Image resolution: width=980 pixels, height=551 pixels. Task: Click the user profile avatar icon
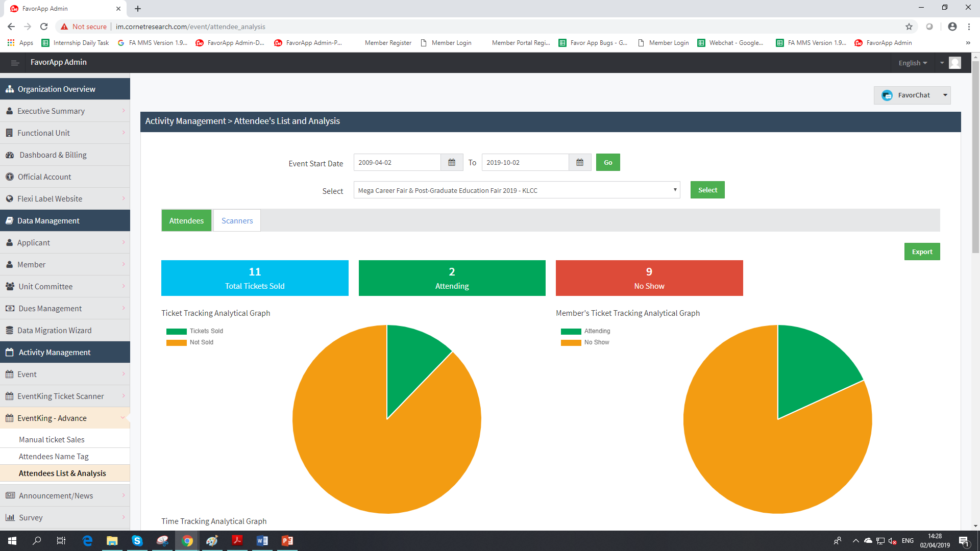tap(954, 63)
